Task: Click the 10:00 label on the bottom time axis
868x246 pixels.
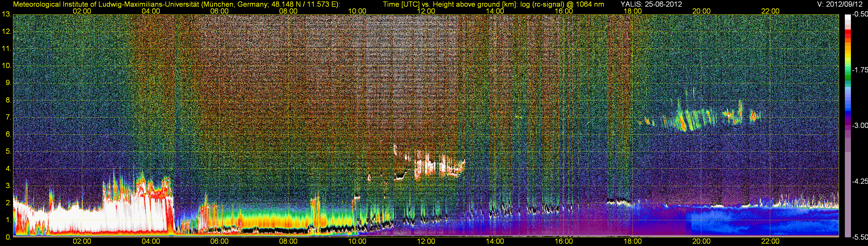Action: 357,241
